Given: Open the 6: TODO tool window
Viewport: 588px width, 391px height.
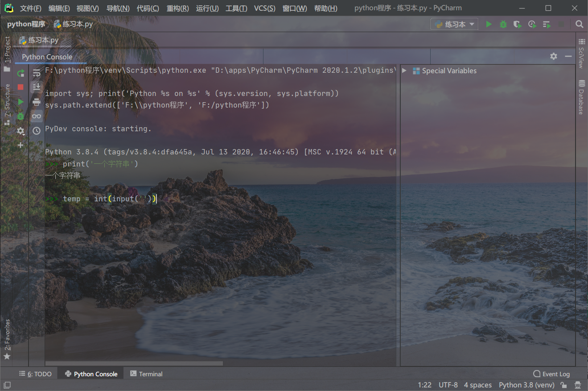Looking at the screenshot, I should [35, 374].
